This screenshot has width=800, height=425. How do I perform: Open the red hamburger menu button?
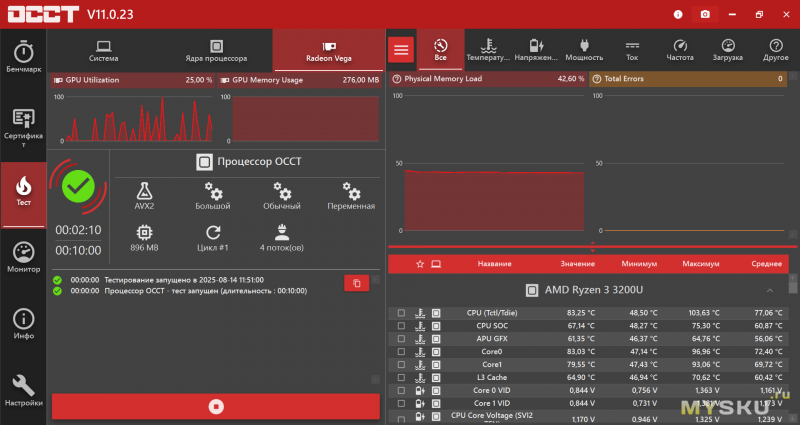(401, 50)
